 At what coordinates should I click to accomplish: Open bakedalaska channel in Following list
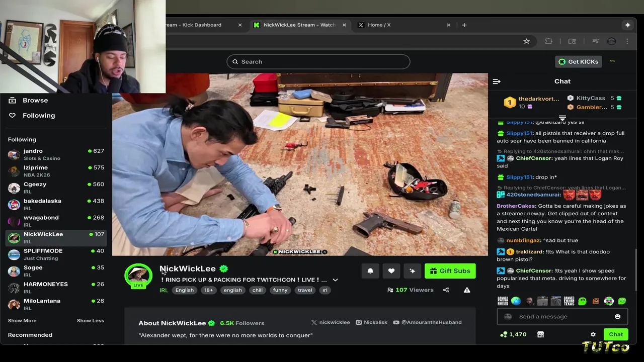pyautogui.click(x=56, y=204)
